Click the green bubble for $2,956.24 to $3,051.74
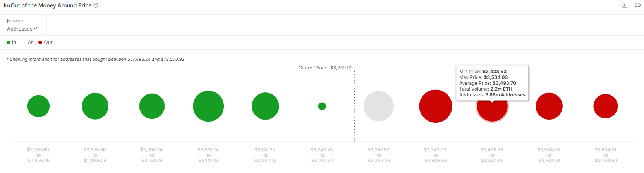The height and width of the screenshot is (173, 644). [152, 106]
